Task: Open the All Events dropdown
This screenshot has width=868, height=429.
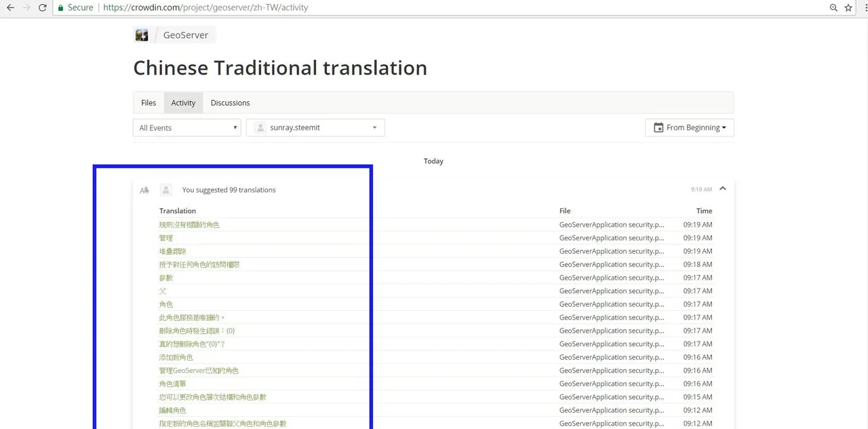Action: click(x=187, y=128)
